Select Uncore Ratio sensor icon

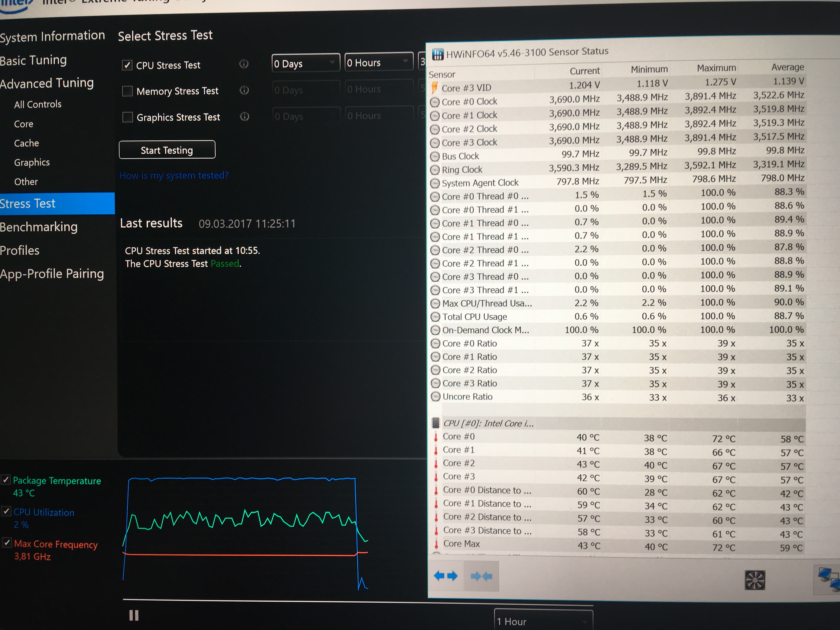point(436,397)
